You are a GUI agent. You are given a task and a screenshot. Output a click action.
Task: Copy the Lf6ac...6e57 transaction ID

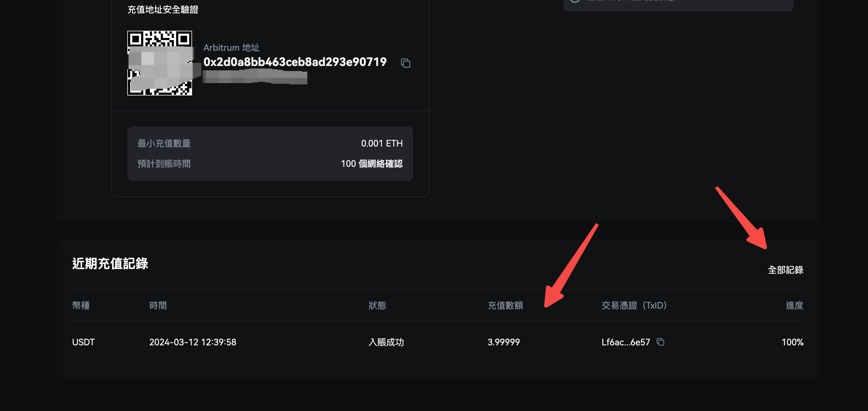(x=660, y=342)
